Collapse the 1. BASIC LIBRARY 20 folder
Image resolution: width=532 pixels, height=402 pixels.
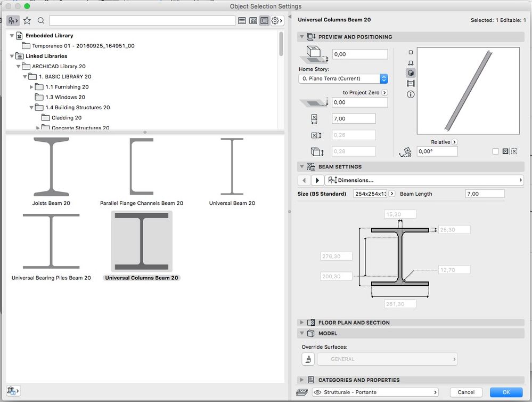coord(25,77)
